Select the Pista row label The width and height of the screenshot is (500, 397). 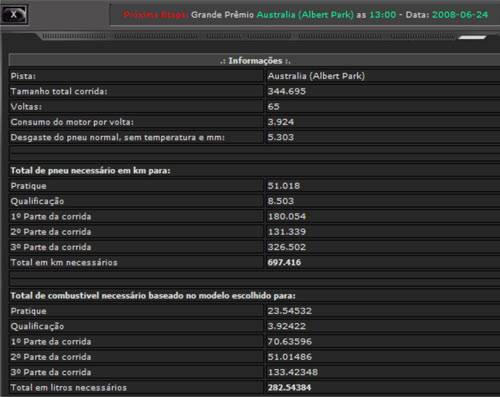point(23,76)
